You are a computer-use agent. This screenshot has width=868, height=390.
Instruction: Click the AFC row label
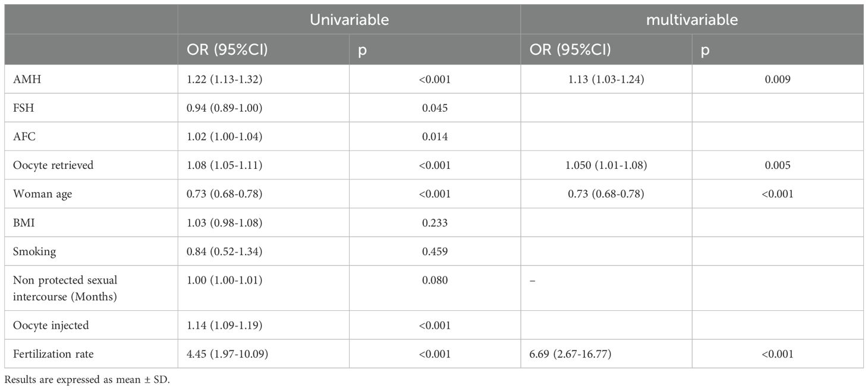click(x=23, y=136)
